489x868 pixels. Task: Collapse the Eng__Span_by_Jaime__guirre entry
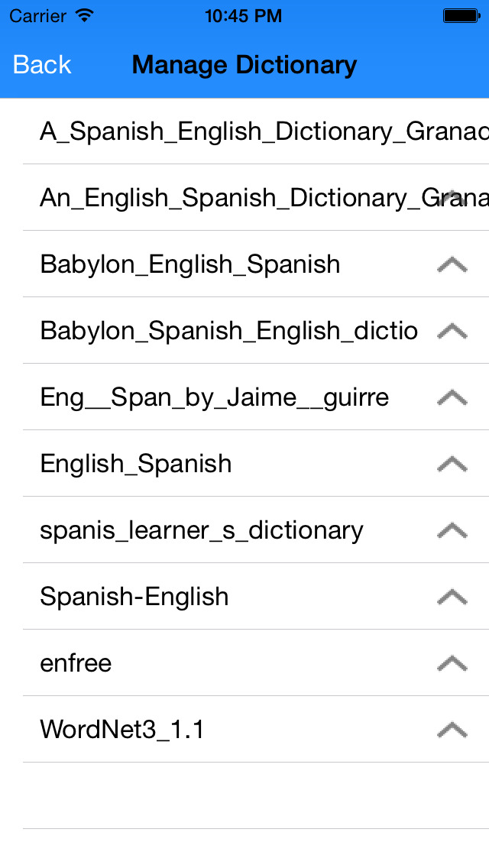[452, 397]
